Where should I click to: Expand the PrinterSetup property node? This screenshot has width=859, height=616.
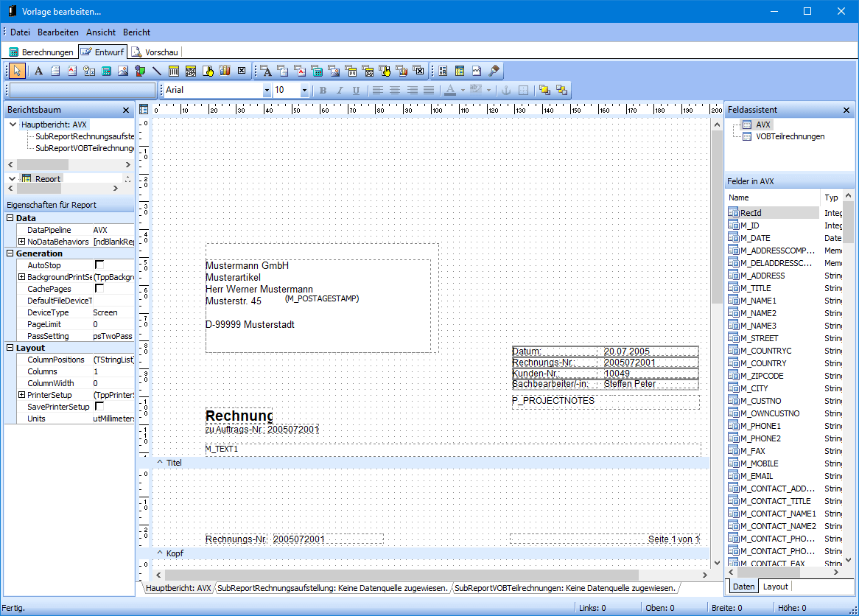[21, 395]
